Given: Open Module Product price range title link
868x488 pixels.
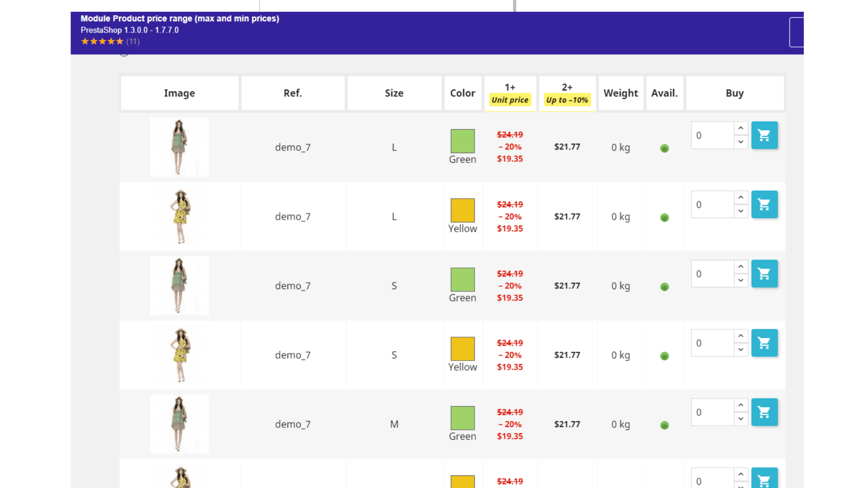Looking at the screenshot, I should click(x=180, y=19).
